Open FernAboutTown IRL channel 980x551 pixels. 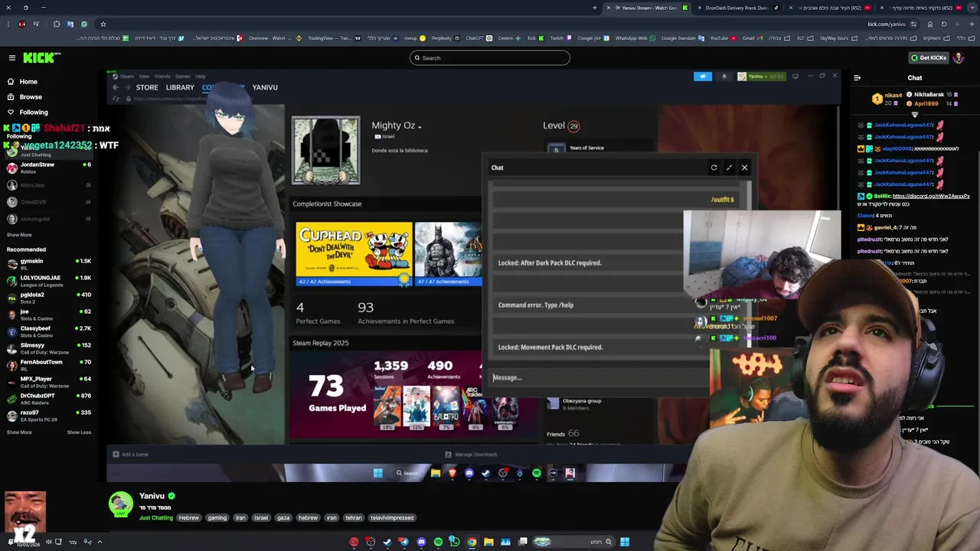point(47,365)
